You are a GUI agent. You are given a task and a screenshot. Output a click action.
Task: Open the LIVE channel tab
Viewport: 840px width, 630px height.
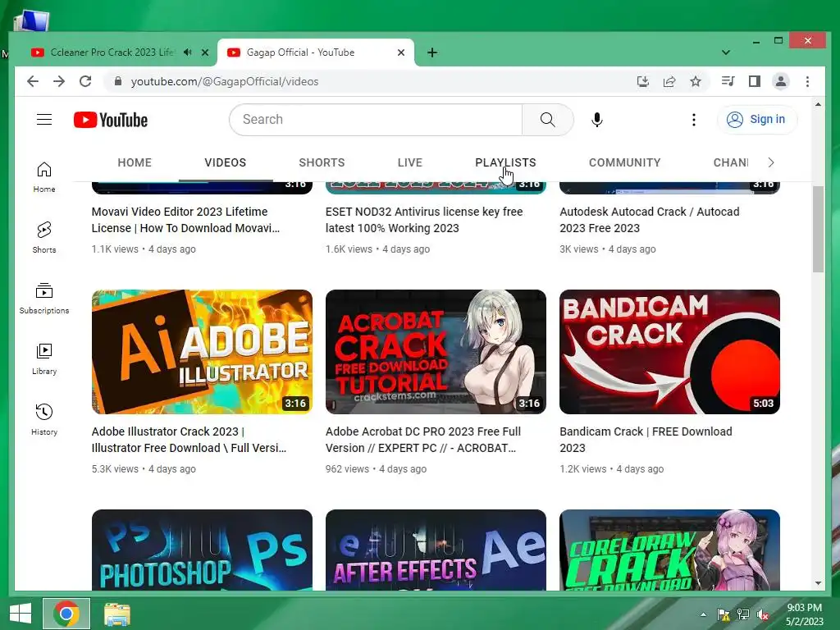tap(410, 162)
